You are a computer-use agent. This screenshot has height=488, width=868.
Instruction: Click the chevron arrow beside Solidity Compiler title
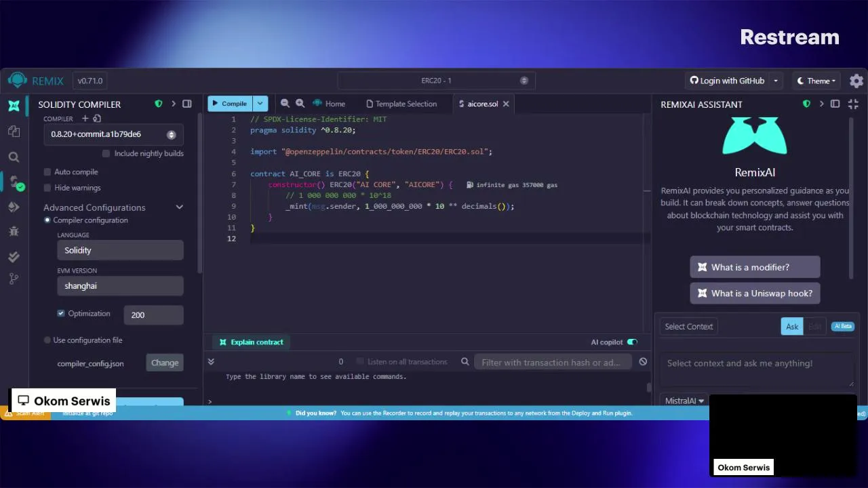(x=174, y=104)
